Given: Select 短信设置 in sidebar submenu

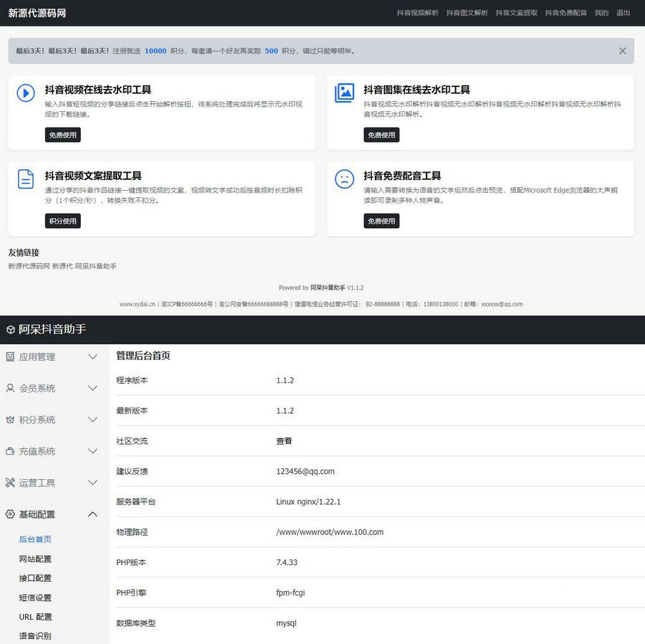Looking at the screenshot, I should [35, 597].
